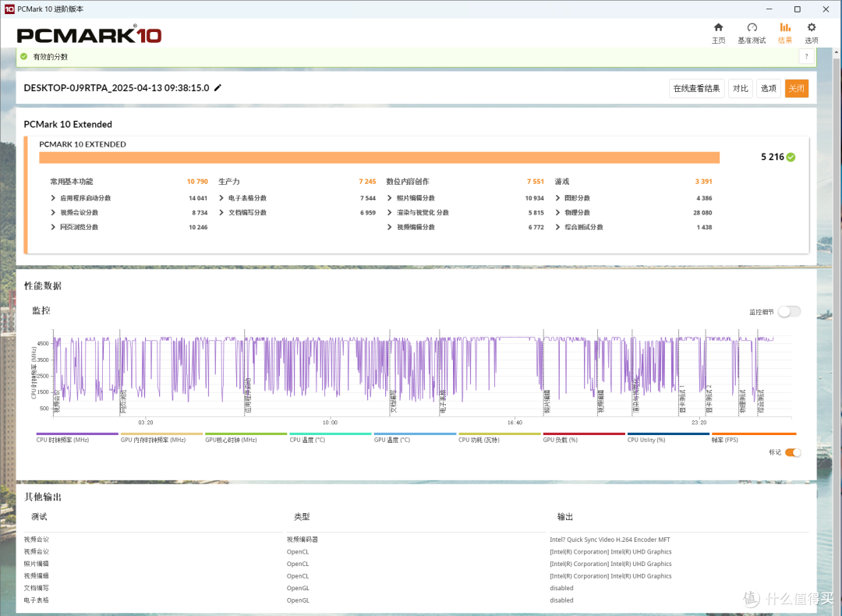This screenshot has height=616, width=842.
Task: Click the 选项 button next to 对比
Action: tap(768, 88)
